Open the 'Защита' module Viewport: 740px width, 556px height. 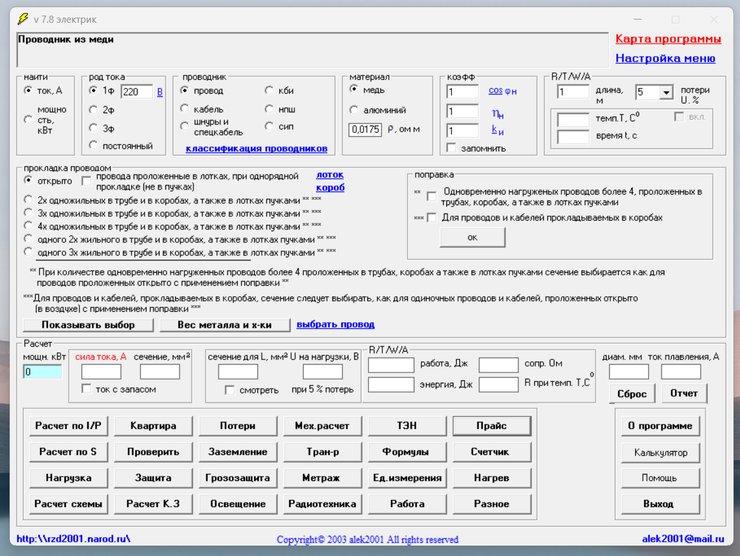pyautogui.click(x=153, y=478)
